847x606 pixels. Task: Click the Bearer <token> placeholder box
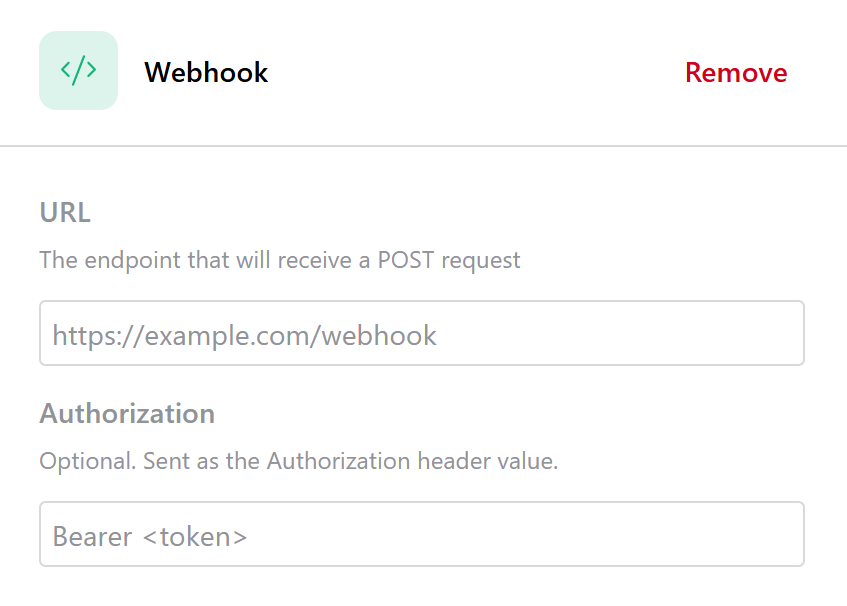pos(422,534)
